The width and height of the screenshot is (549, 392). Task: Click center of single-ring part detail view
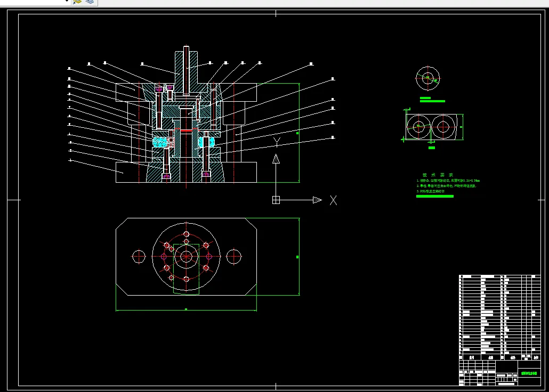(x=427, y=78)
